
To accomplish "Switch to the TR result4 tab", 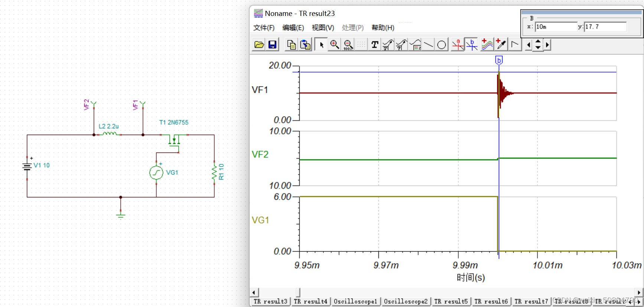I will 310,301.
